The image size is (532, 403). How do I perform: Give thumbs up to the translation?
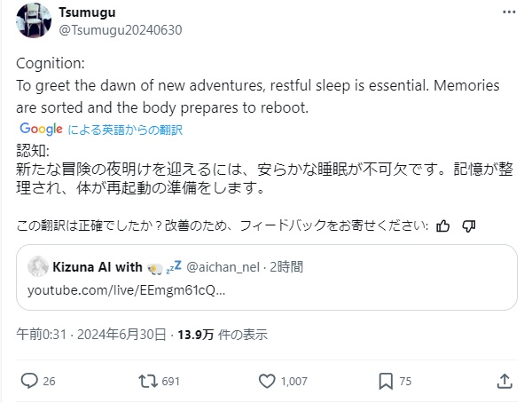[x=443, y=225]
